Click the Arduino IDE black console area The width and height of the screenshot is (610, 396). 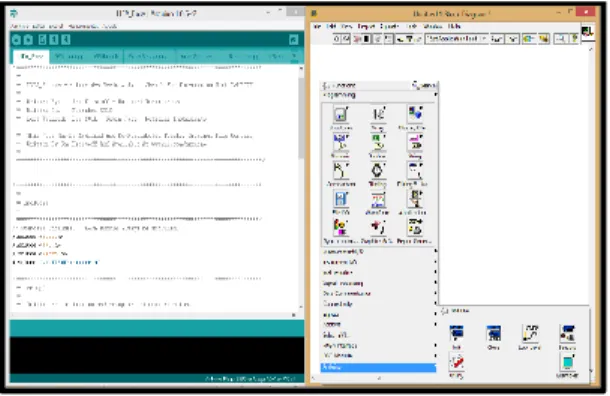pos(157,356)
